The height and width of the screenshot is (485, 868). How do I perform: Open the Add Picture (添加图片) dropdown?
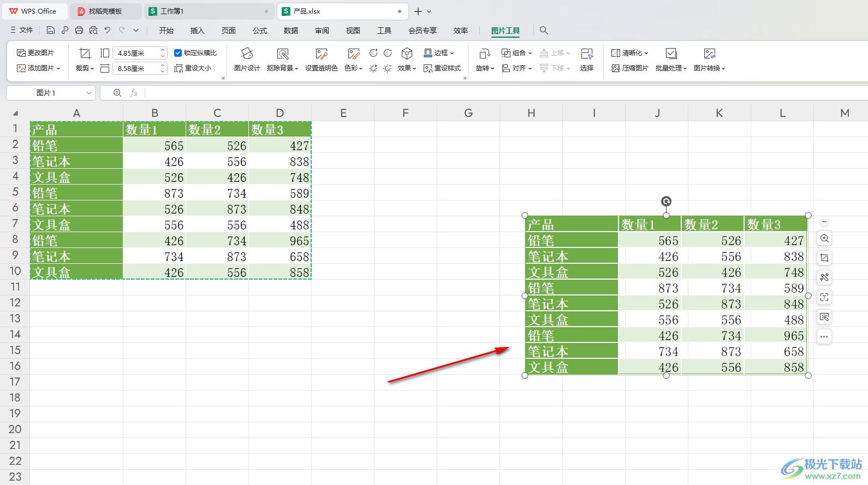click(38, 68)
